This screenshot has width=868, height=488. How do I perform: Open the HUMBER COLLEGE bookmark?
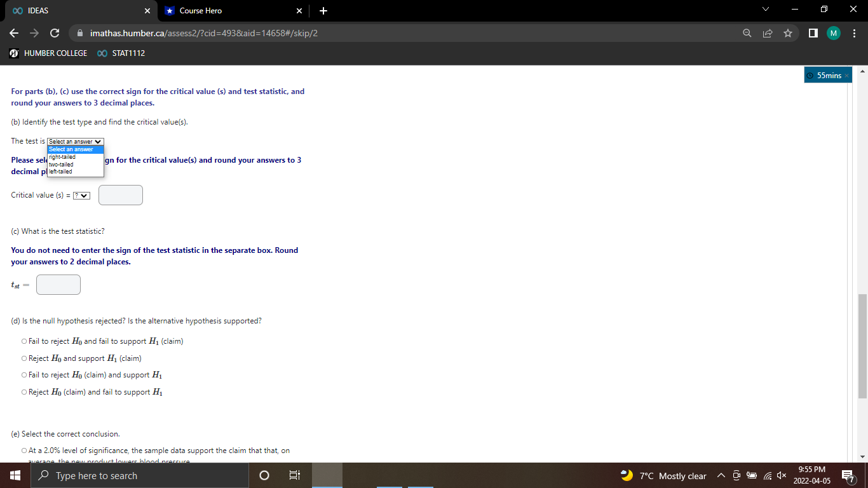click(49, 53)
